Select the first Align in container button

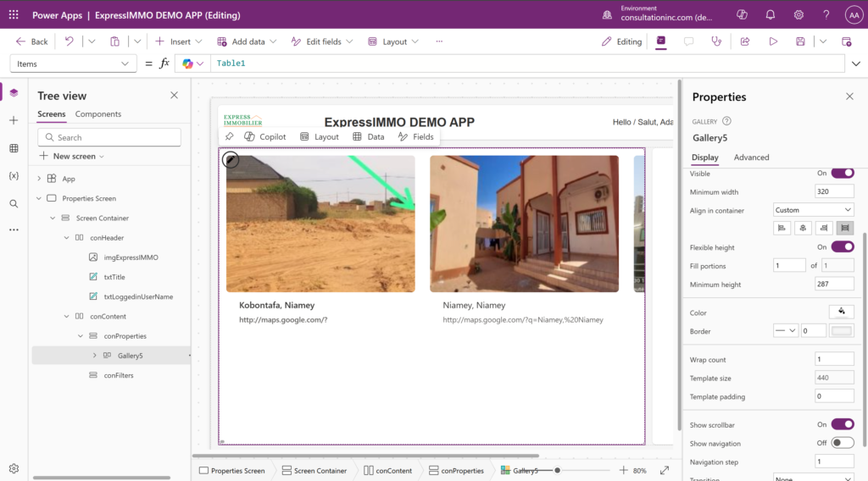point(782,228)
